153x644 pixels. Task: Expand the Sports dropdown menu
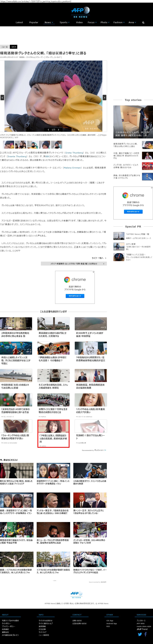click(64, 23)
